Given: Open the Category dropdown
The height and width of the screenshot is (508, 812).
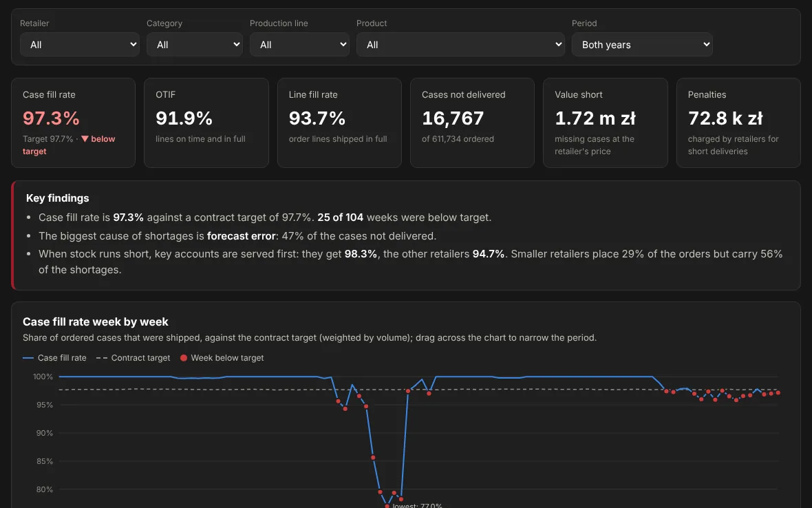Looking at the screenshot, I should (194, 45).
